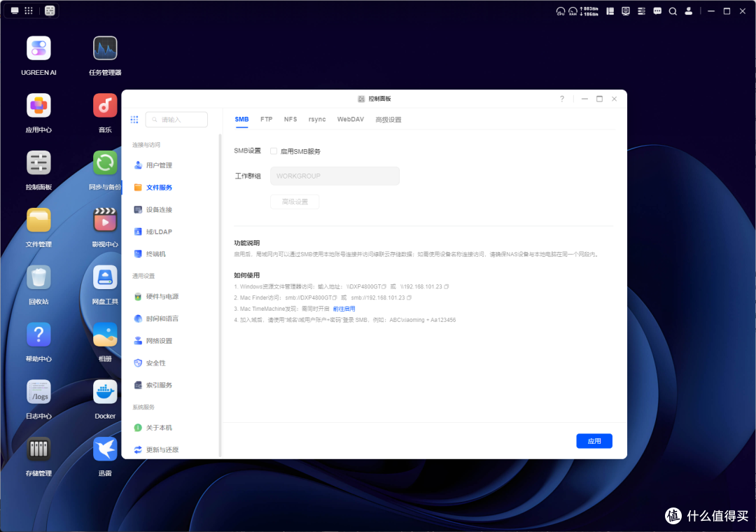The width and height of the screenshot is (756, 532).
Task: Open the 网盘工具 cloud drive tool
Action: point(105,278)
